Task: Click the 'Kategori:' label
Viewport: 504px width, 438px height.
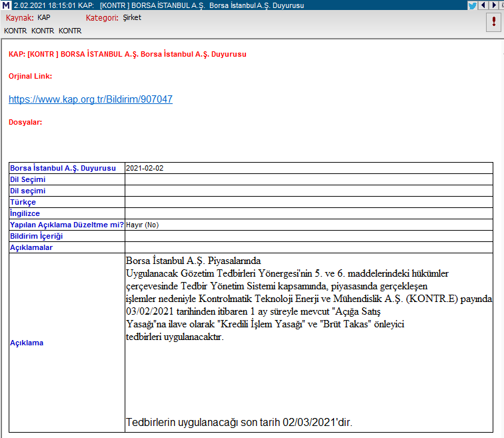Action: 102,18
